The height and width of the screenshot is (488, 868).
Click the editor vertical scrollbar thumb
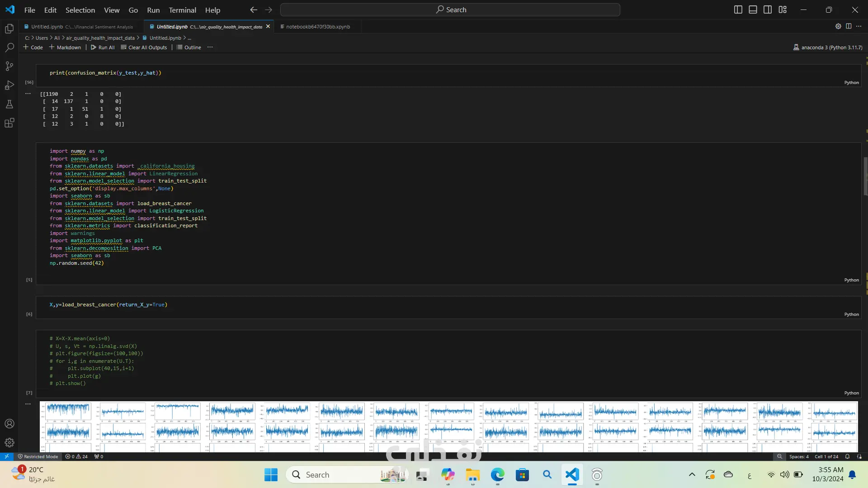[x=865, y=176]
